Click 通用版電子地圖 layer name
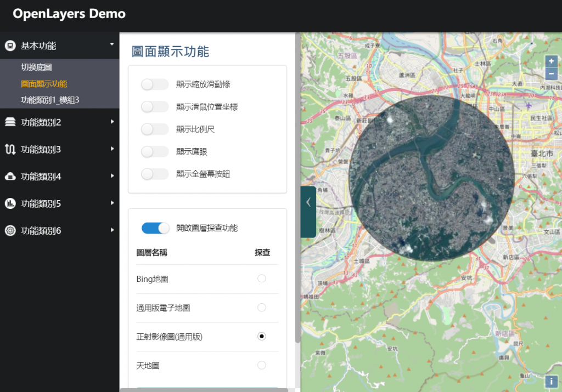The height and width of the screenshot is (392, 562). tap(163, 308)
